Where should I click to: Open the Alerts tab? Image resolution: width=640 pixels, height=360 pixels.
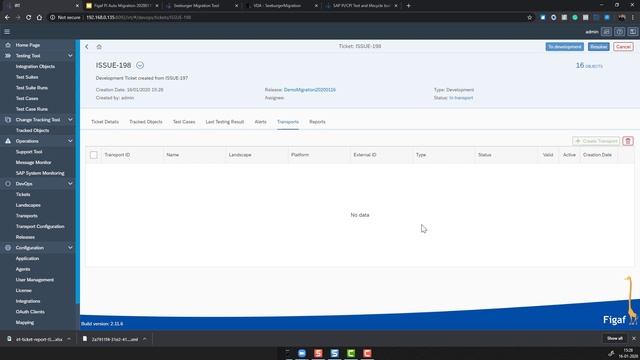260,122
